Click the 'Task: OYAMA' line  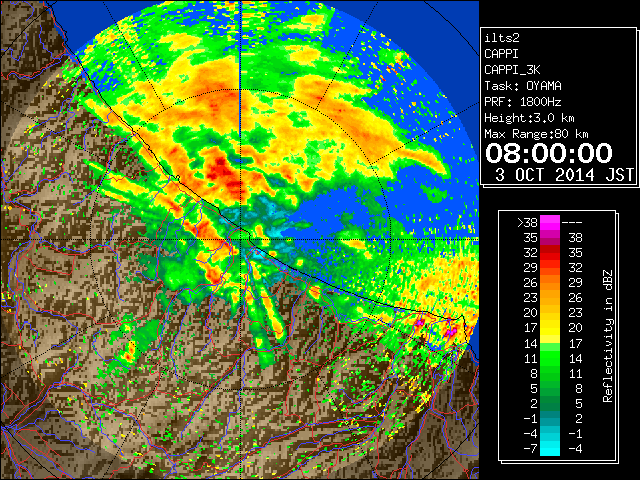[x=523, y=86]
